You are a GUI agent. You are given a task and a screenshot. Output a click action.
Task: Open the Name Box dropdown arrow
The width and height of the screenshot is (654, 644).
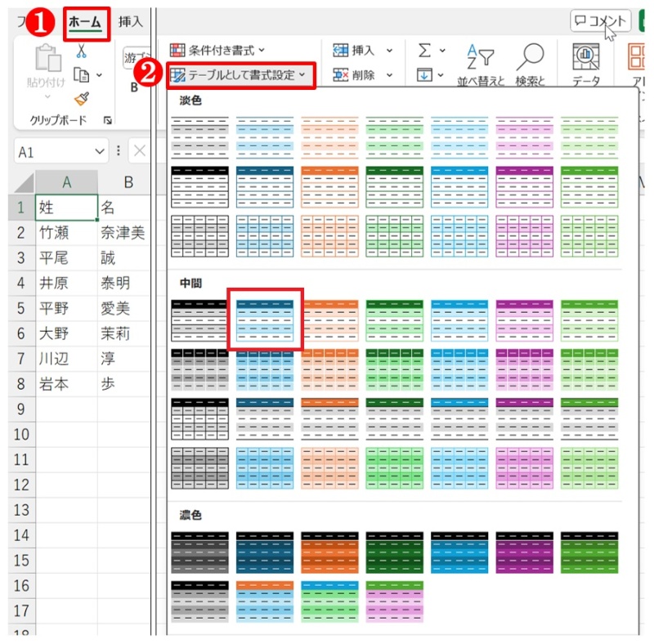pos(100,150)
